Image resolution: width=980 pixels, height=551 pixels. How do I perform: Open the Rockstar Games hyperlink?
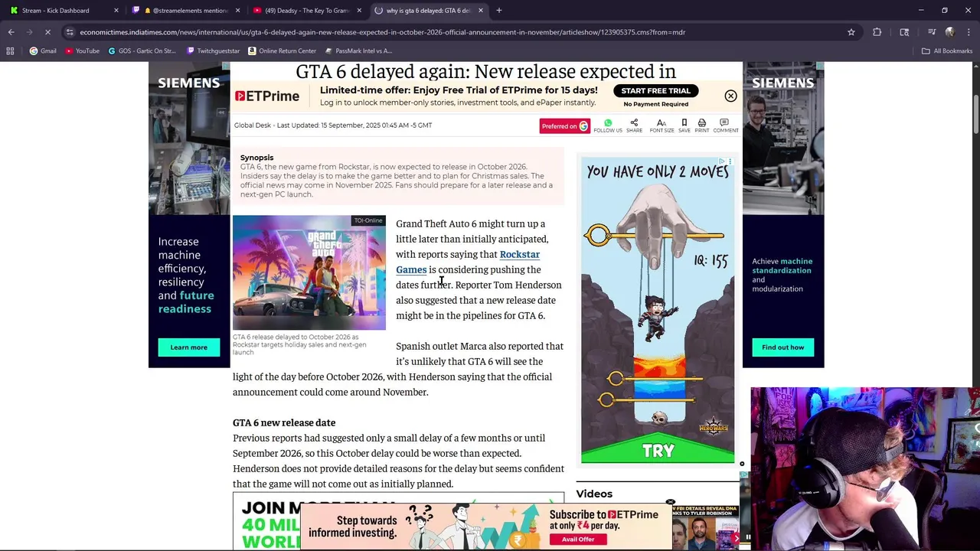coord(468,262)
